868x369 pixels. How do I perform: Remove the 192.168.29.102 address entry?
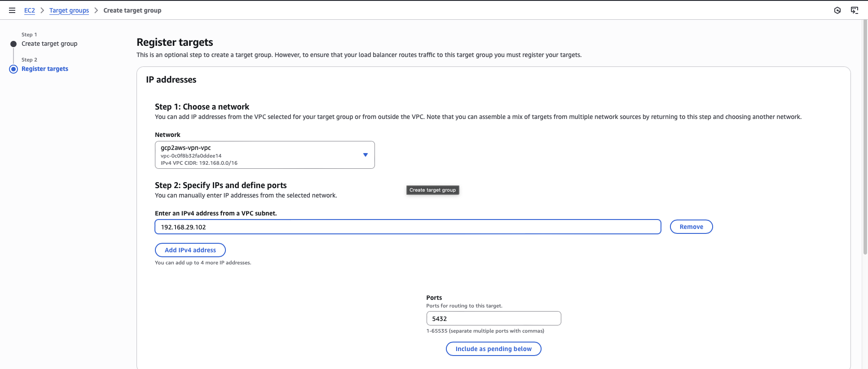691,227
